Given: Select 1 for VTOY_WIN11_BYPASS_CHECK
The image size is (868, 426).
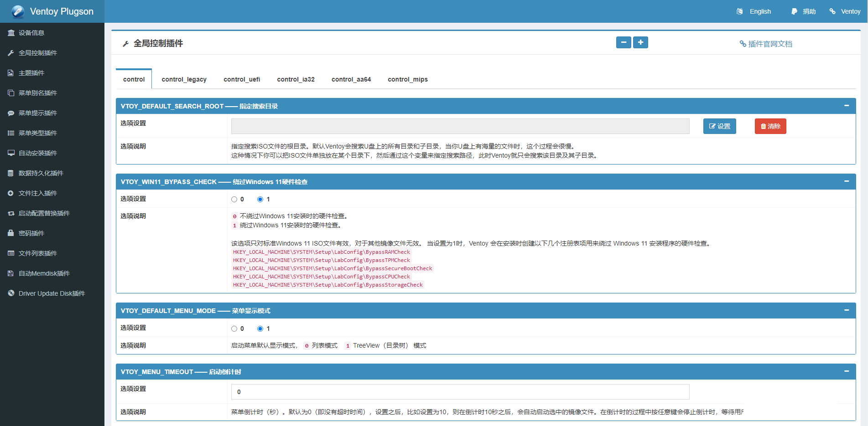Looking at the screenshot, I should [x=260, y=199].
